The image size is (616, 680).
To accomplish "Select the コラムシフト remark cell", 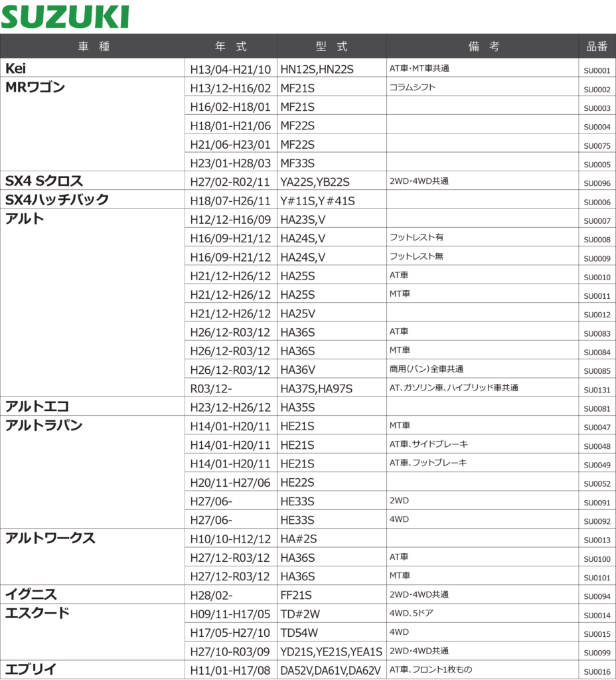I will (x=412, y=87).
